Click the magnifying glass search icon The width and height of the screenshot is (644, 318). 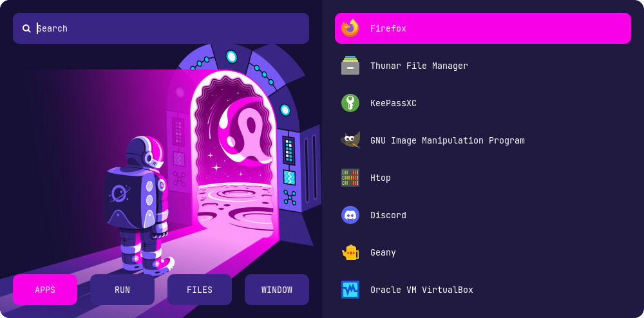pyautogui.click(x=26, y=28)
